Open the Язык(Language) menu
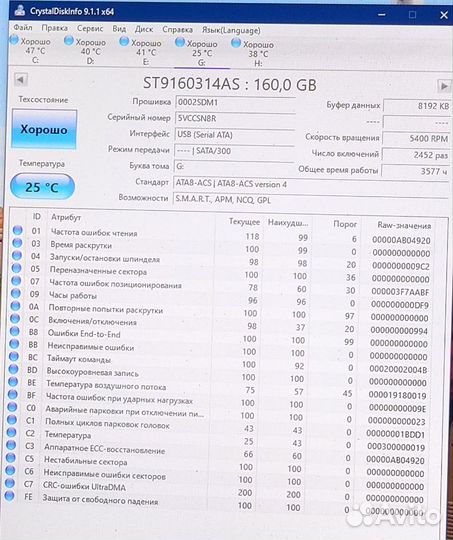Image resolution: width=453 pixels, height=540 pixels. click(x=231, y=30)
